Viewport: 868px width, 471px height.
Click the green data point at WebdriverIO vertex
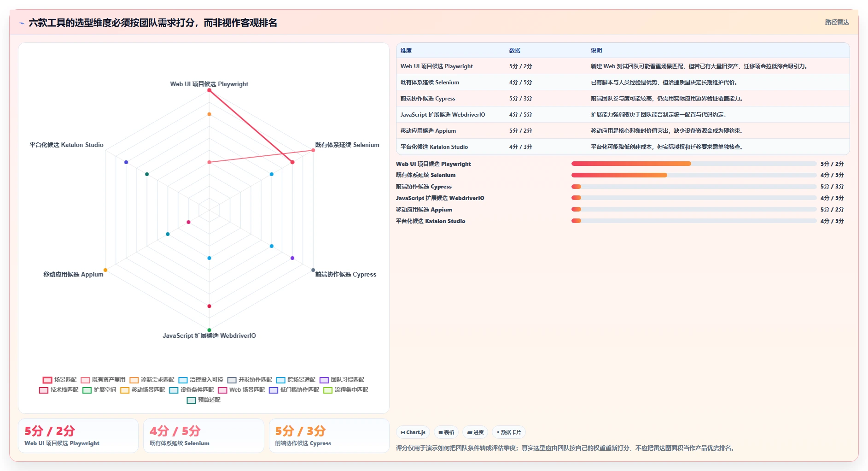tap(209, 330)
